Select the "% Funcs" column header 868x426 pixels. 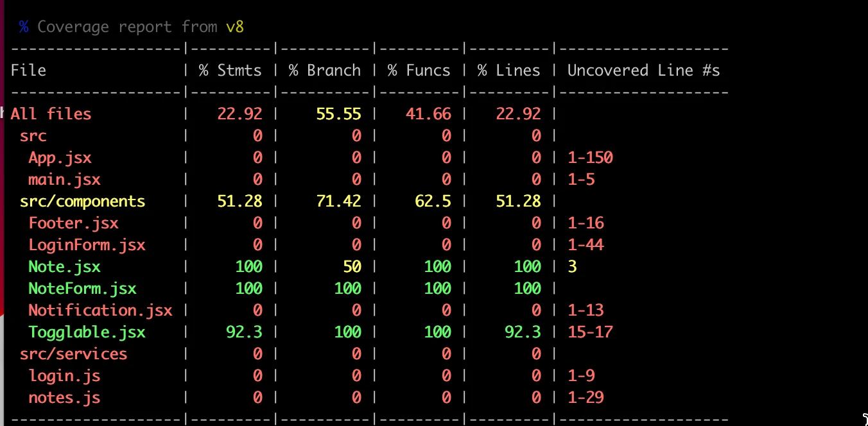coord(419,71)
